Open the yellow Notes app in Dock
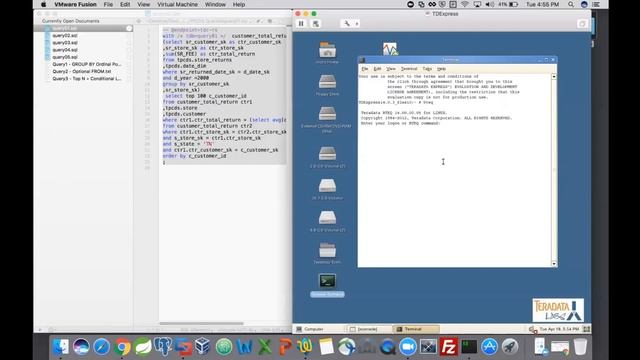The height and width of the screenshot is (360, 640). pos(326,347)
